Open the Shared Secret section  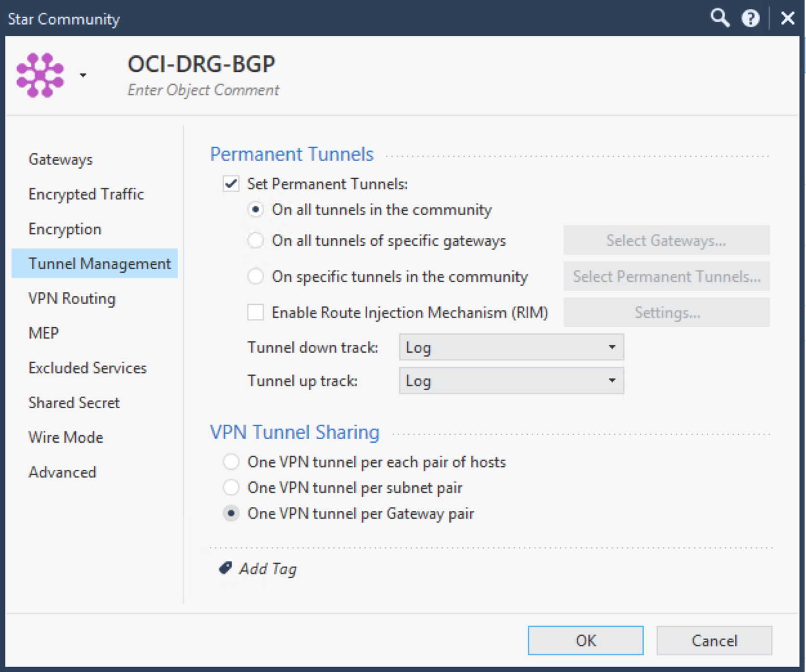pyautogui.click(x=74, y=402)
